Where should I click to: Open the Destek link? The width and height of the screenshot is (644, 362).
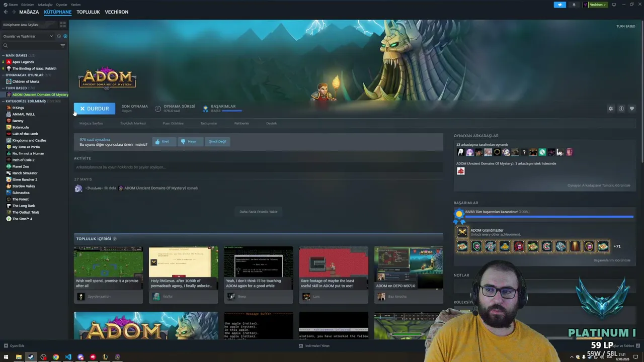[x=271, y=123]
